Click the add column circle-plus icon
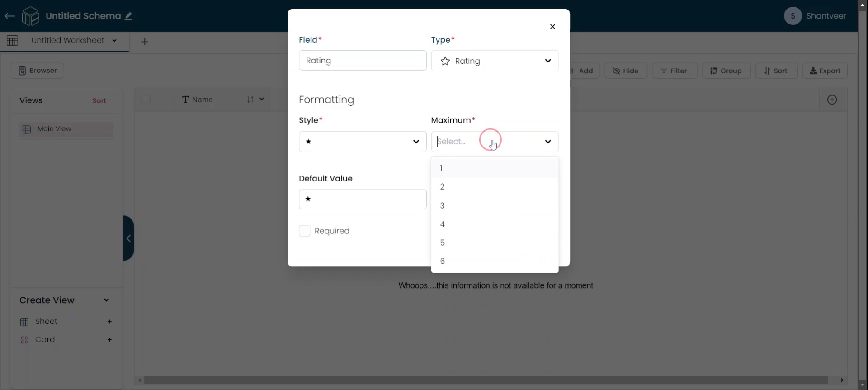 click(x=832, y=100)
